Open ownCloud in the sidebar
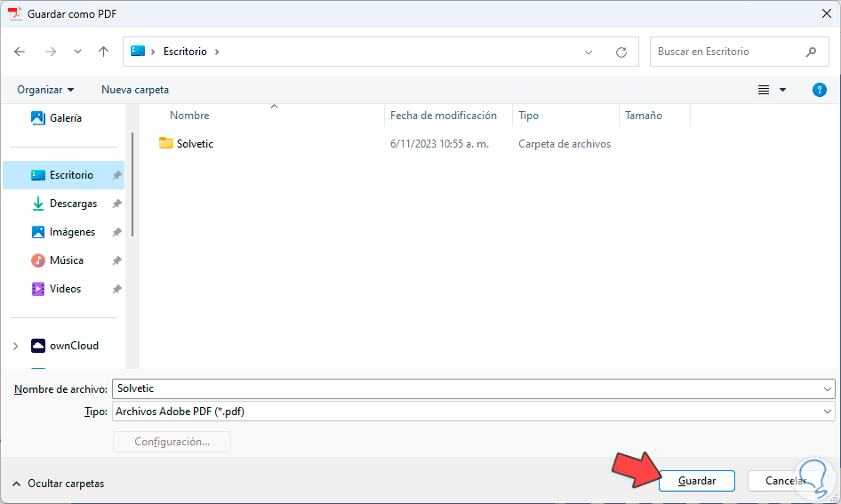841x504 pixels. tap(65, 346)
